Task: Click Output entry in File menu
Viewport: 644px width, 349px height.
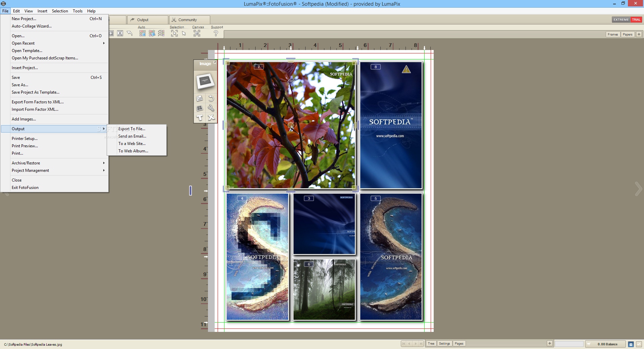Action: [54, 129]
